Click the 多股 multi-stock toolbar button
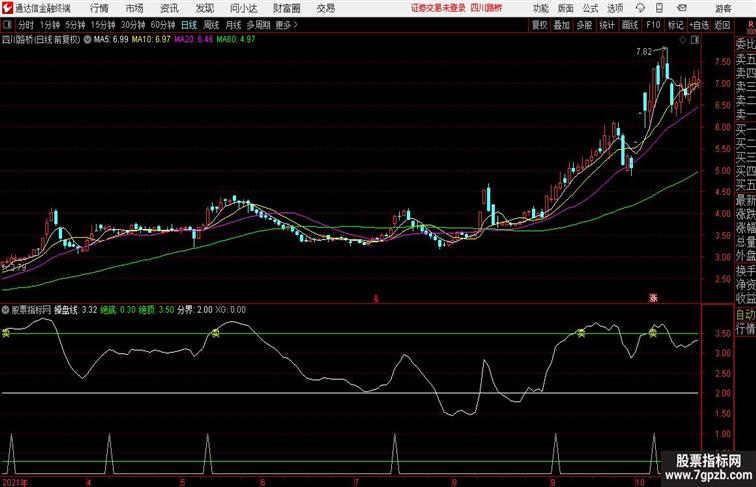Screen dimensions: 756x487 click(x=584, y=25)
